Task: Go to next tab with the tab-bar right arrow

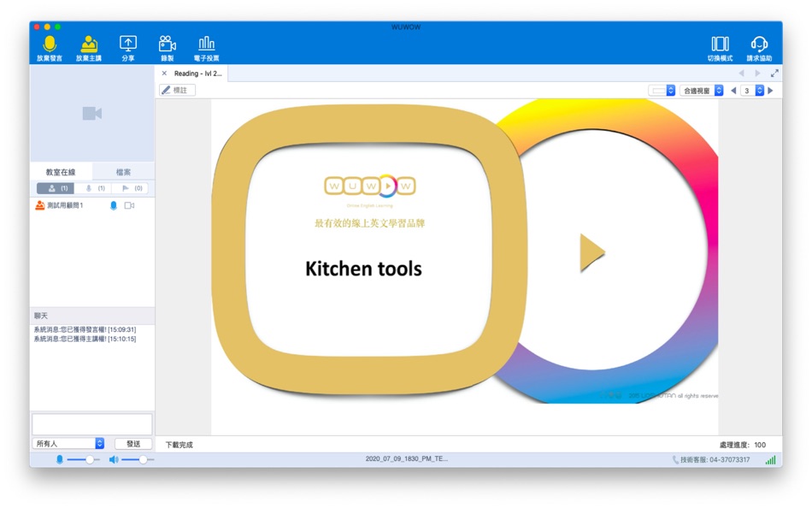Action: pos(757,74)
